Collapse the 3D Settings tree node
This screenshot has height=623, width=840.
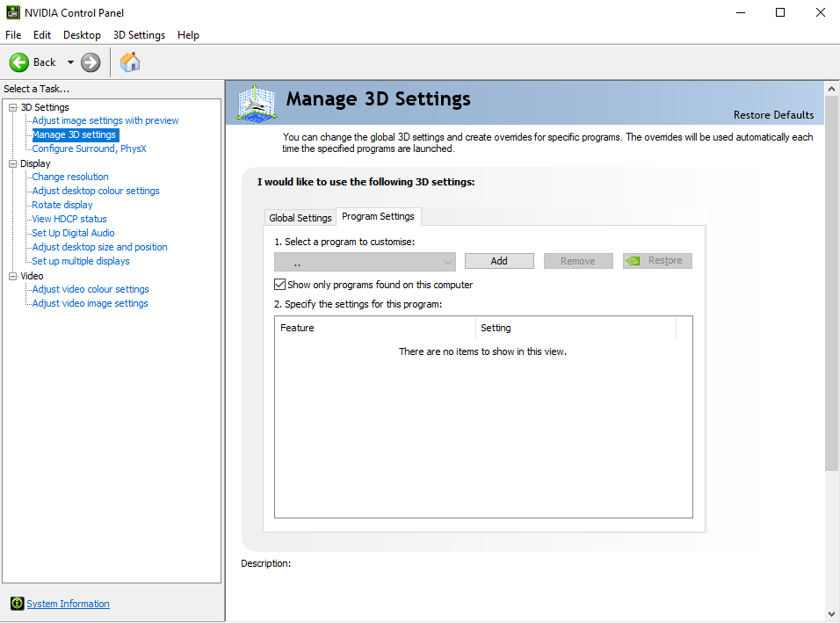pyautogui.click(x=13, y=107)
